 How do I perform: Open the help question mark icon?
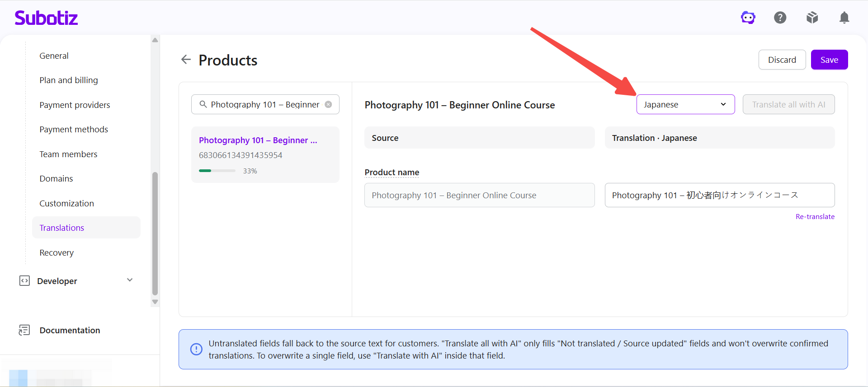click(780, 18)
